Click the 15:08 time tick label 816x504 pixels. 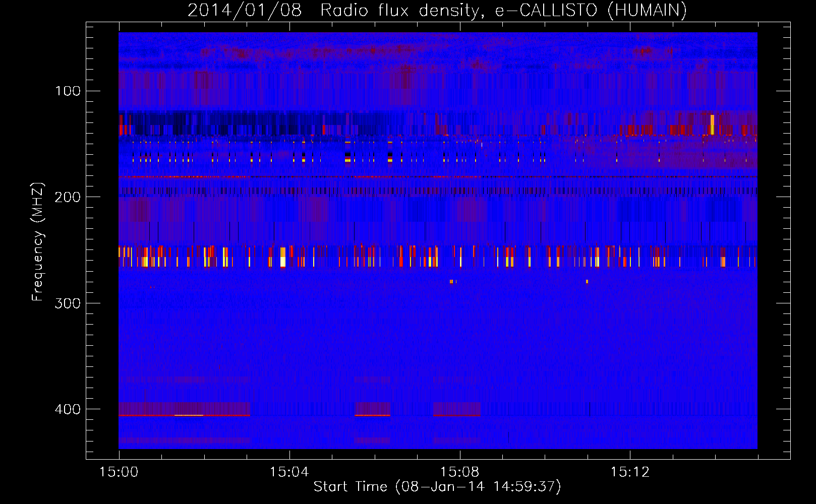[459, 472]
